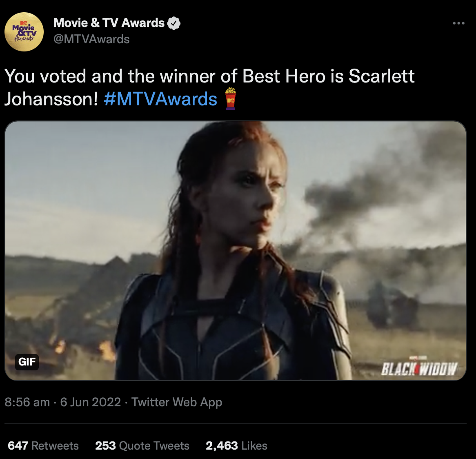The height and width of the screenshot is (459, 476).
Task: Click the verified badge next to account name
Action: [x=174, y=23]
